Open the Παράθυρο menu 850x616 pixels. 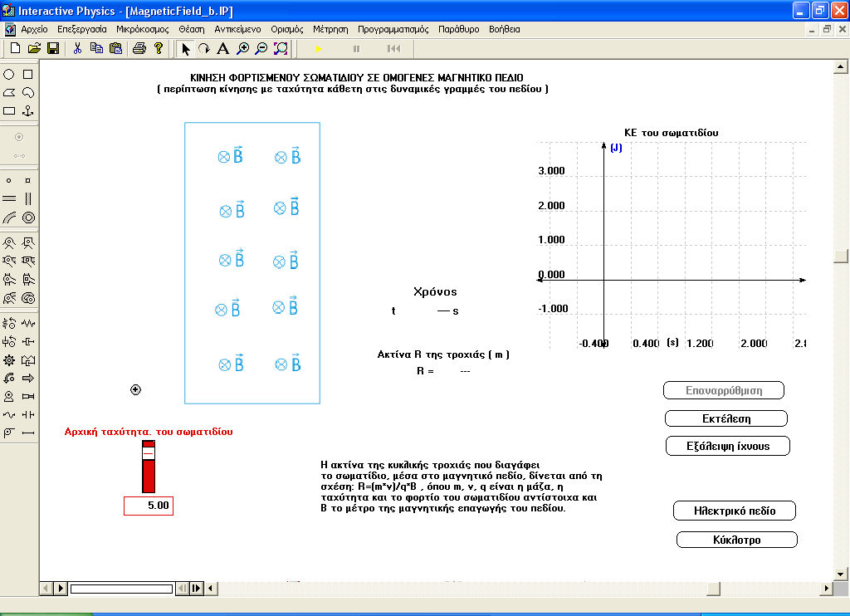pyautogui.click(x=458, y=29)
